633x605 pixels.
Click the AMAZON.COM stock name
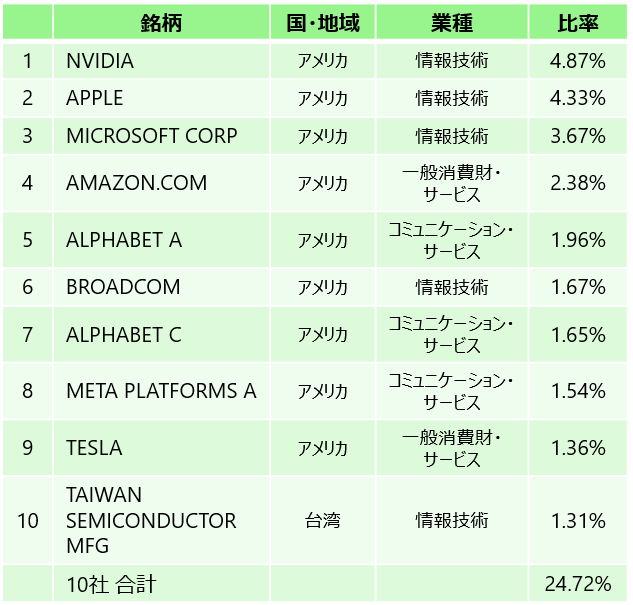136,183
